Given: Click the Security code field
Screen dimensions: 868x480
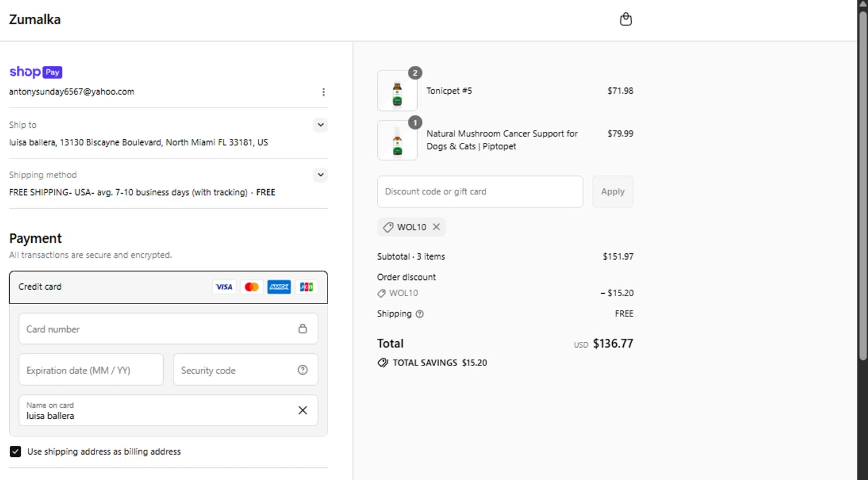Looking at the screenshot, I should 245,370.
